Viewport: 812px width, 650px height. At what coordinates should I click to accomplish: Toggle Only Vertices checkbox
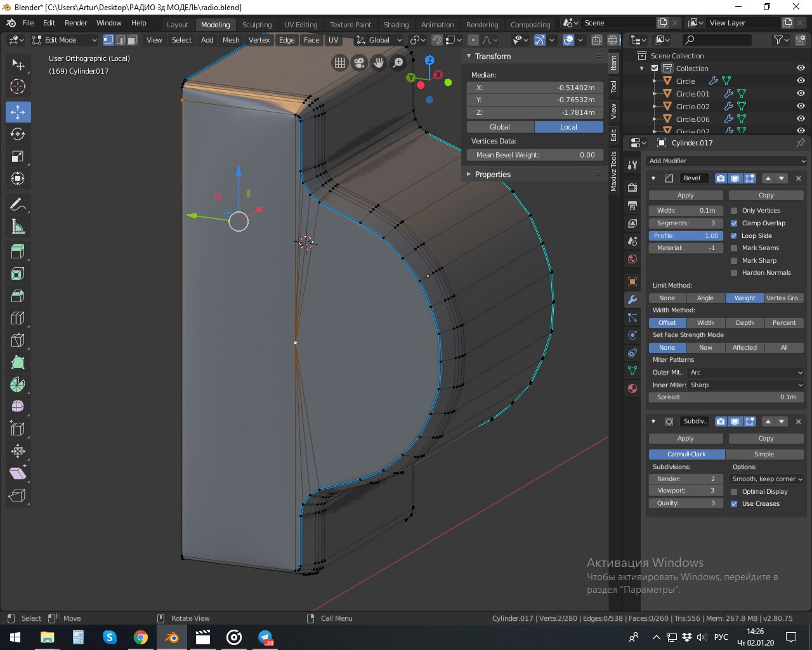734,211
